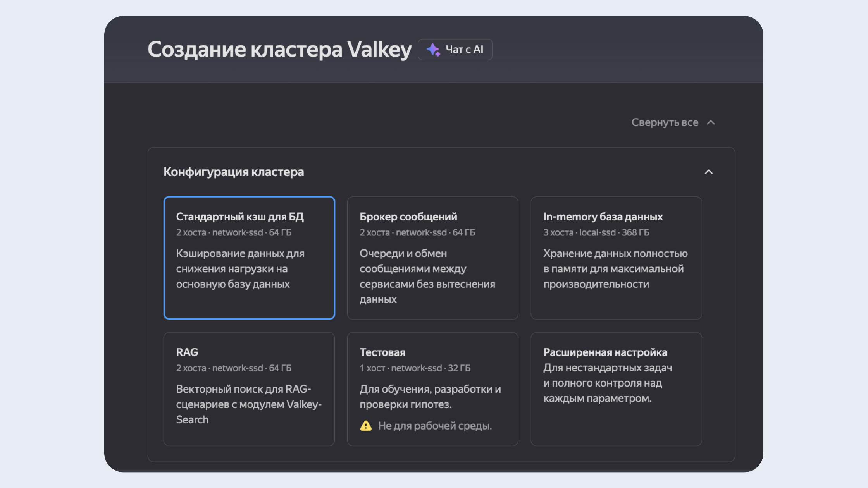Select the Брокер сообщений configuration card

click(x=433, y=258)
